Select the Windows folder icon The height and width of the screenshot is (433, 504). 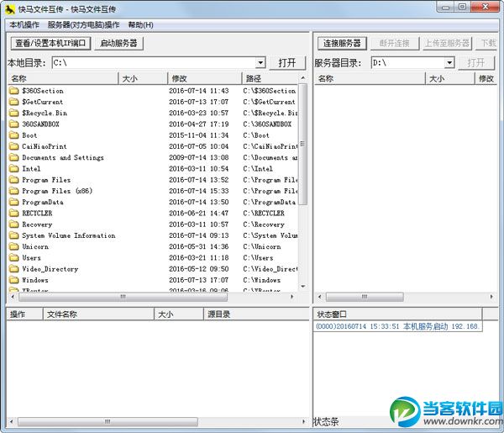(x=13, y=280)
